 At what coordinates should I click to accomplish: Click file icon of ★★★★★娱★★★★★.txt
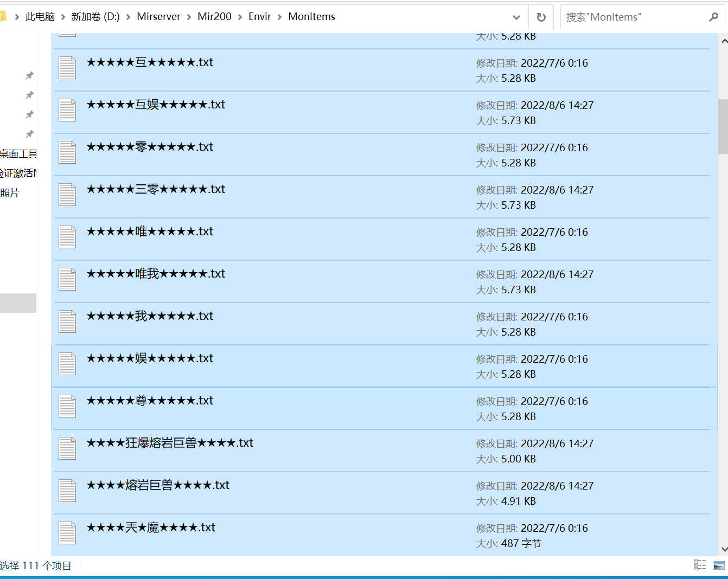67,364
